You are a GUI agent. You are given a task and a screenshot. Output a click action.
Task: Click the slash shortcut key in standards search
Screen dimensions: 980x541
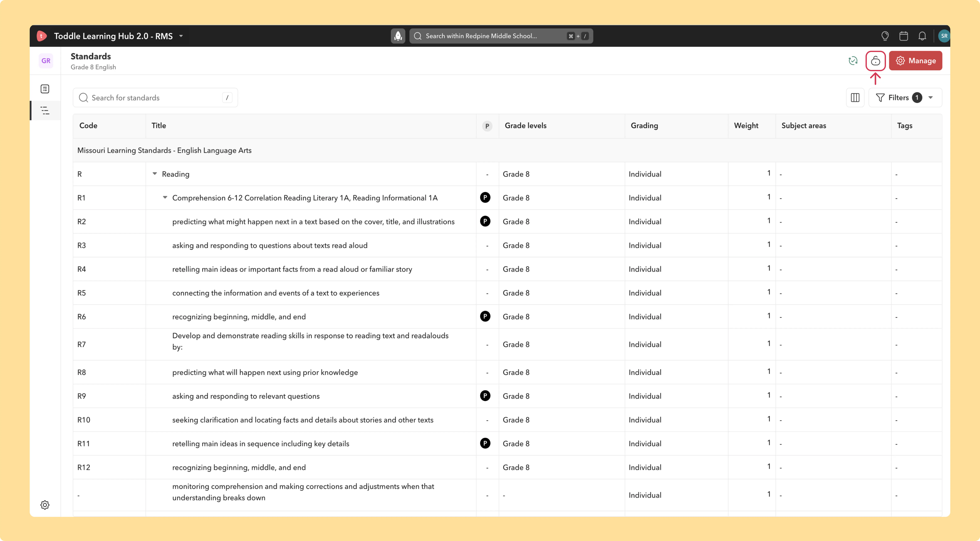click(227, 97)
